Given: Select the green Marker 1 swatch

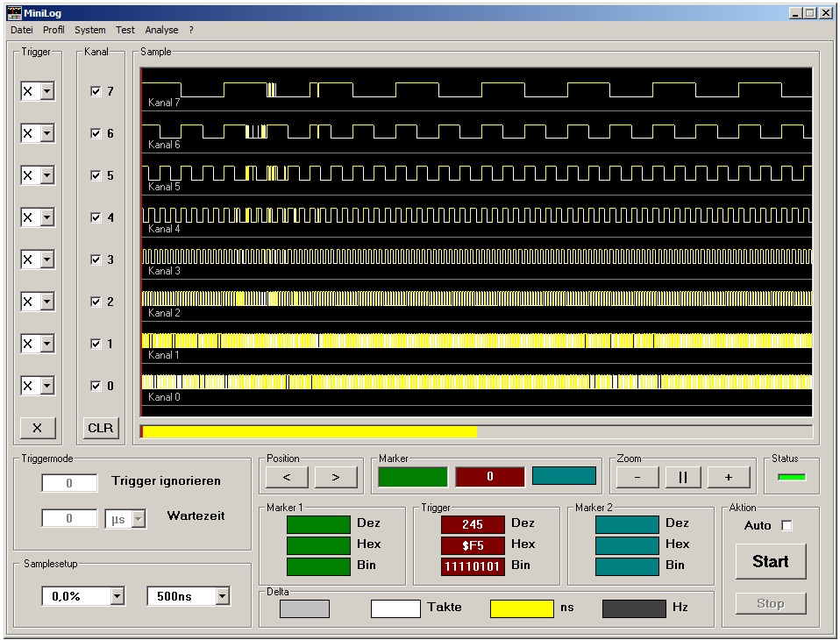Looking at the screenshot, I should [413, 477].
